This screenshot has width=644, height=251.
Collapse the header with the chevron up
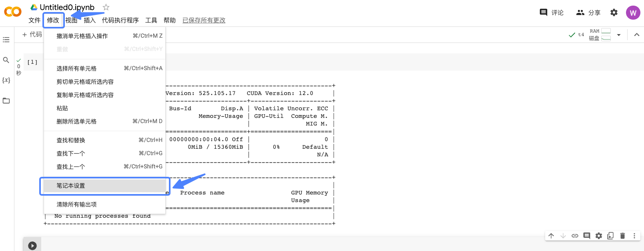pyautogui.click(x=636, y=35)
